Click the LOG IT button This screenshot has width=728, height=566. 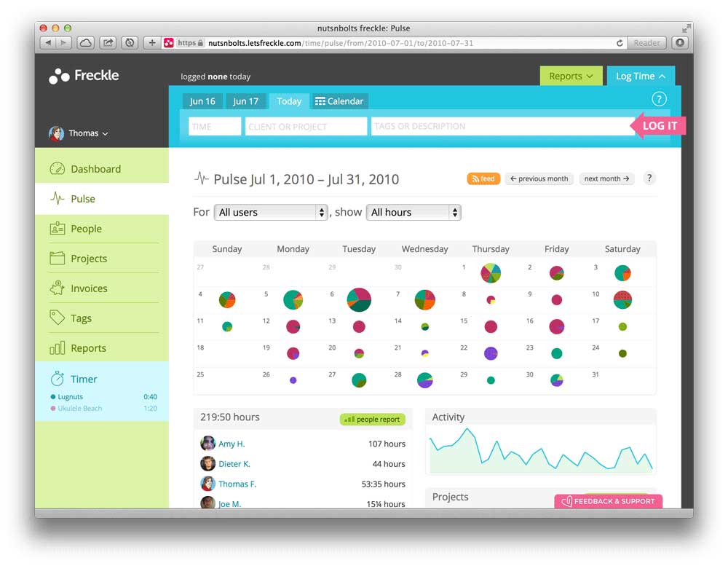point(659,125)
